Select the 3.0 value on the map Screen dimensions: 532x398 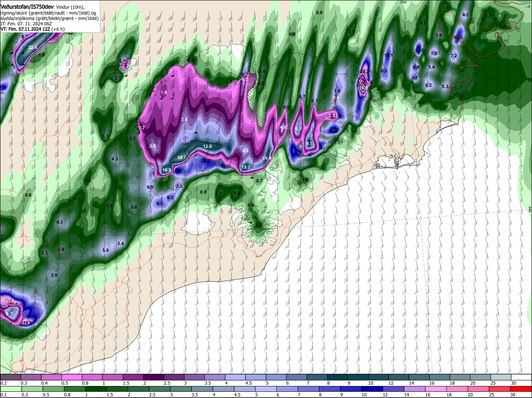click(x=134, y=207)
